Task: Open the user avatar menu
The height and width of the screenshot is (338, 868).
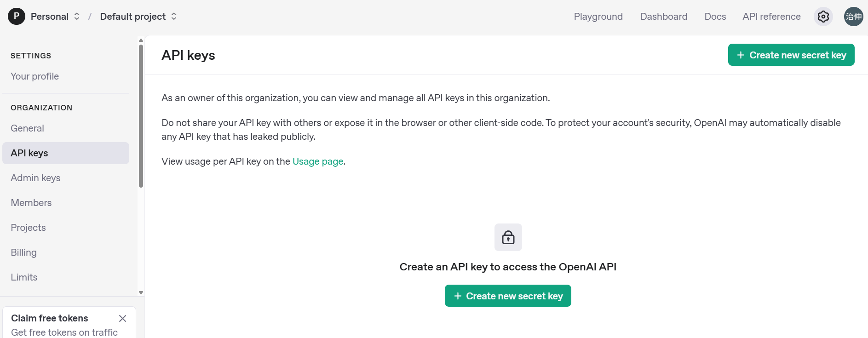Action: tap(854, 17)
